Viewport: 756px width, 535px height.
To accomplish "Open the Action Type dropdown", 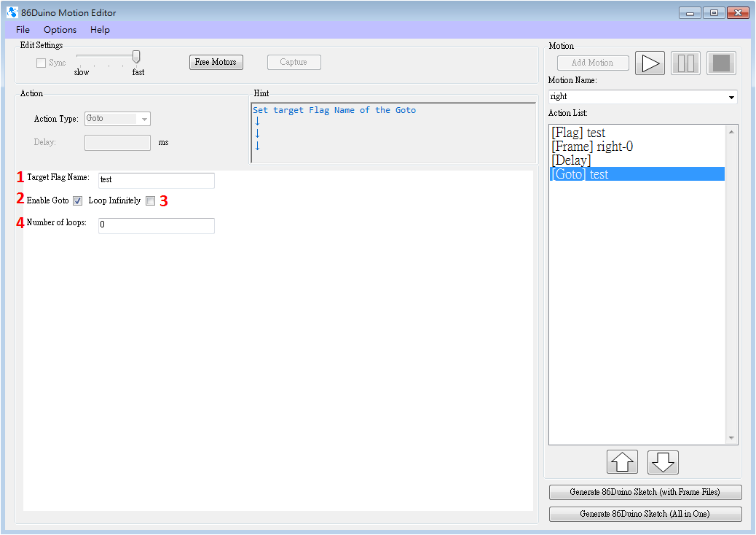I will point(118,119).
